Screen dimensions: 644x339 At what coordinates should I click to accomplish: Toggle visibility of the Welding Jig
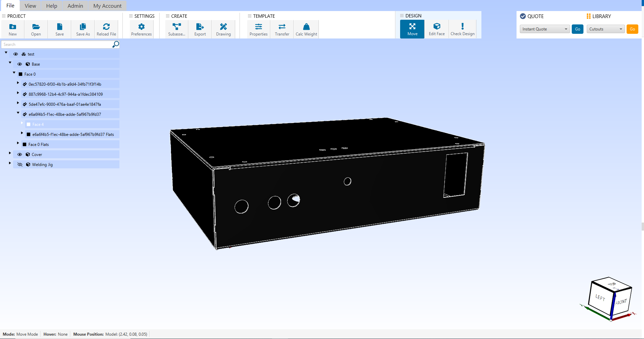pos(20,164)
